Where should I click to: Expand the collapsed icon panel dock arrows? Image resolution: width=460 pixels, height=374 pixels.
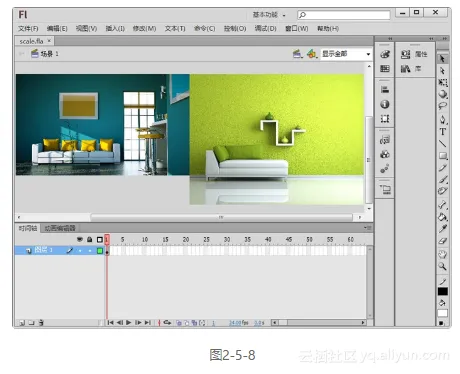click(390, 39)
